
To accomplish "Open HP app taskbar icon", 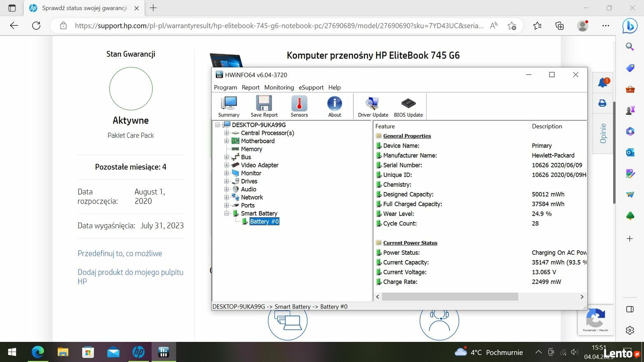I will coord(138,352).
